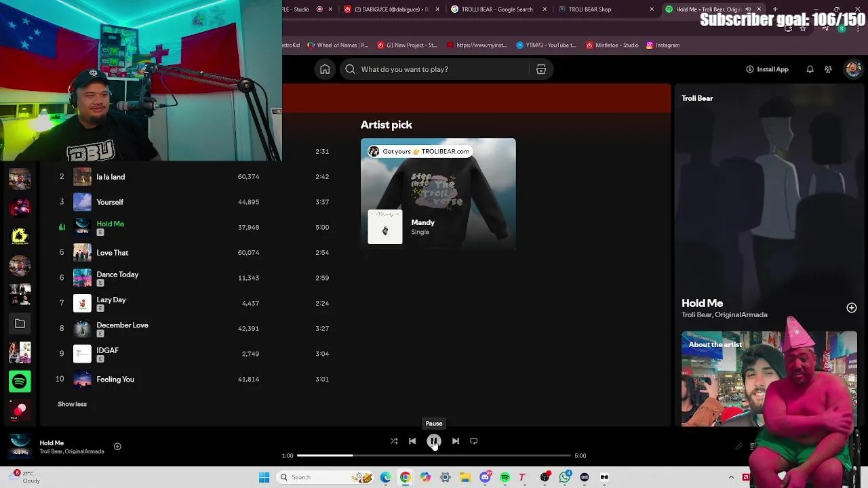Open Spotify app from the taskbar

(505, 477)
